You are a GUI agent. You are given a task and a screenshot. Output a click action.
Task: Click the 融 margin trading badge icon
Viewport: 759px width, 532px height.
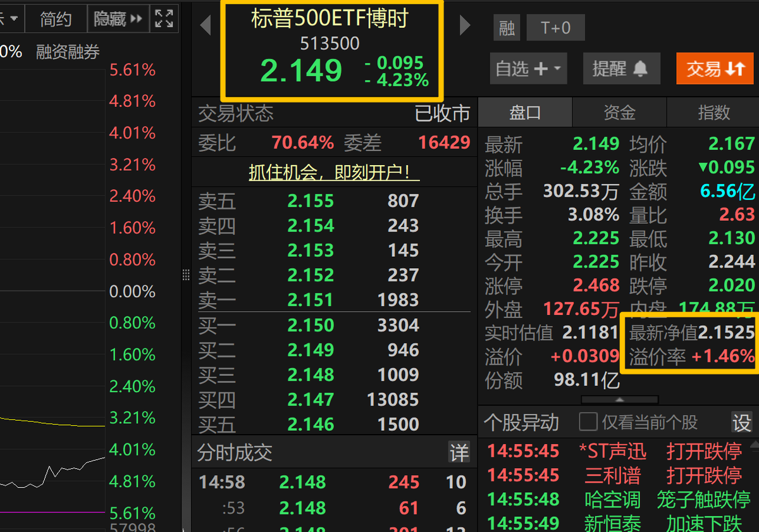click(x=506, y=28)
